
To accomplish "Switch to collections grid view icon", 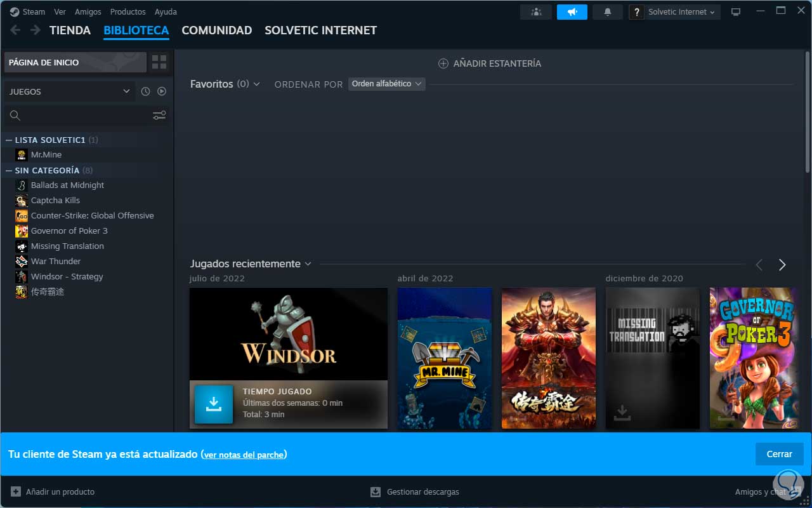I will click(159, 62).
